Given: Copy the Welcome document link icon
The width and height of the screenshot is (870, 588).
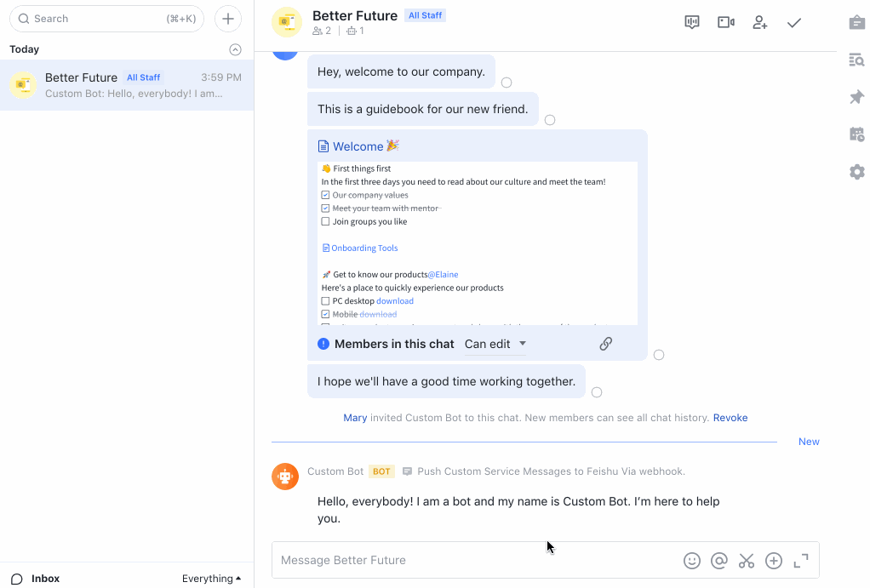Looking at the screenshot, I should [x=605, y=344].
